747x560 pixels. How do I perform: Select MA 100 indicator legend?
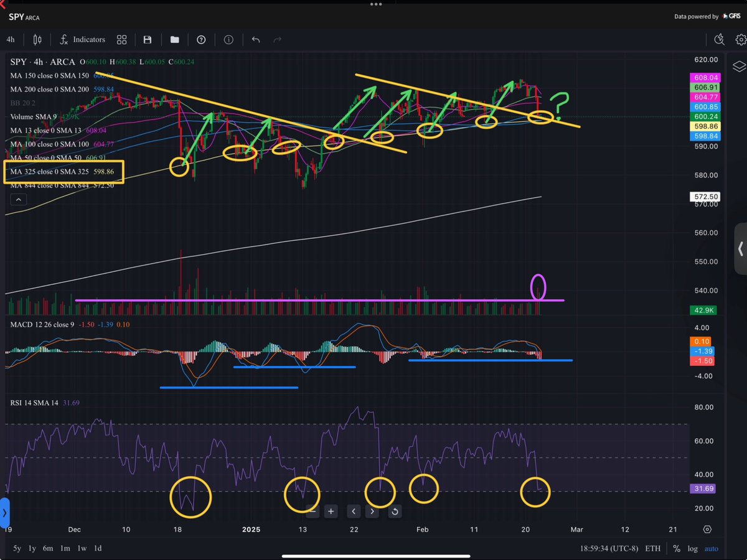pos(62,144)
